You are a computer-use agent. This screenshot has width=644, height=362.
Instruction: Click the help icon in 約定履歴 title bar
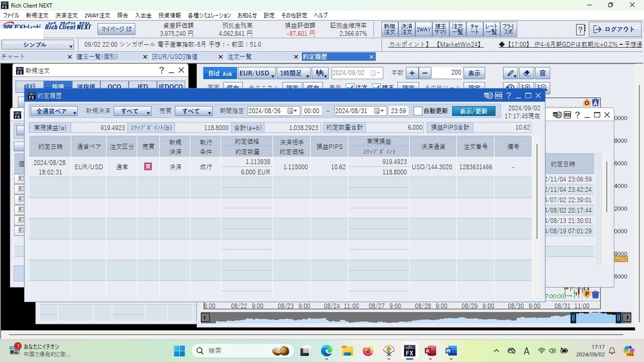[509, 95]
